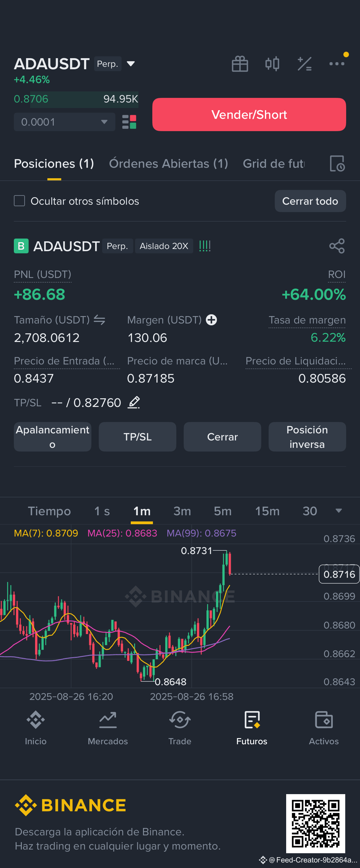
Task: Open the order history icon beside the tabs
Action: point(337,163)
